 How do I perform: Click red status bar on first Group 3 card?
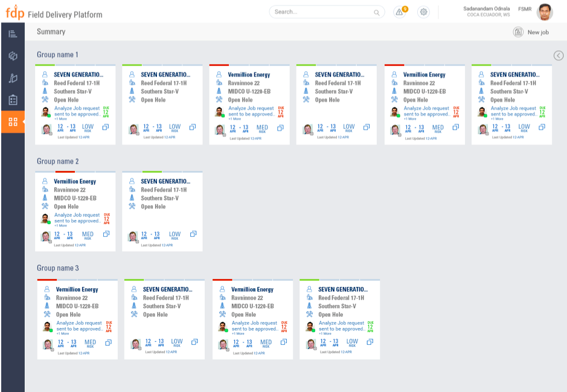46,280
